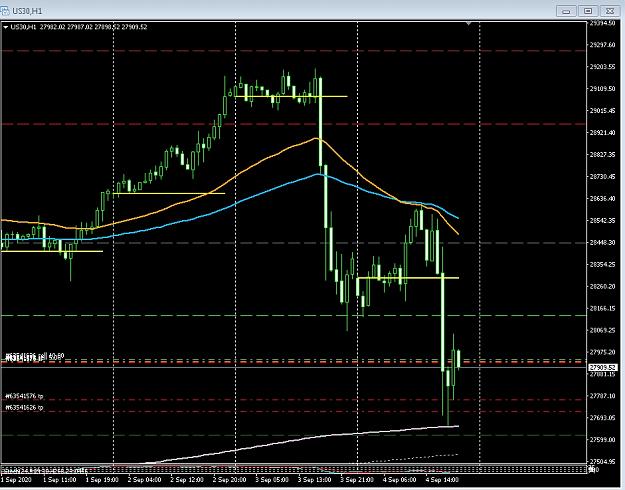Click time axis label 3 Sep 05:00

(x=272, y=480)
